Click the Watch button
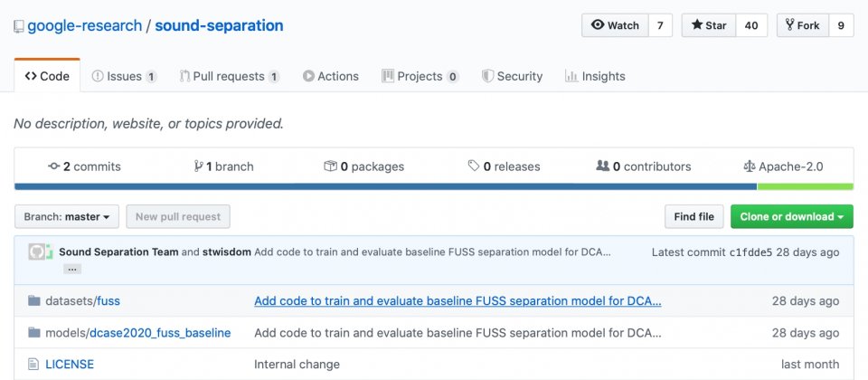 [x=615, y=25]
